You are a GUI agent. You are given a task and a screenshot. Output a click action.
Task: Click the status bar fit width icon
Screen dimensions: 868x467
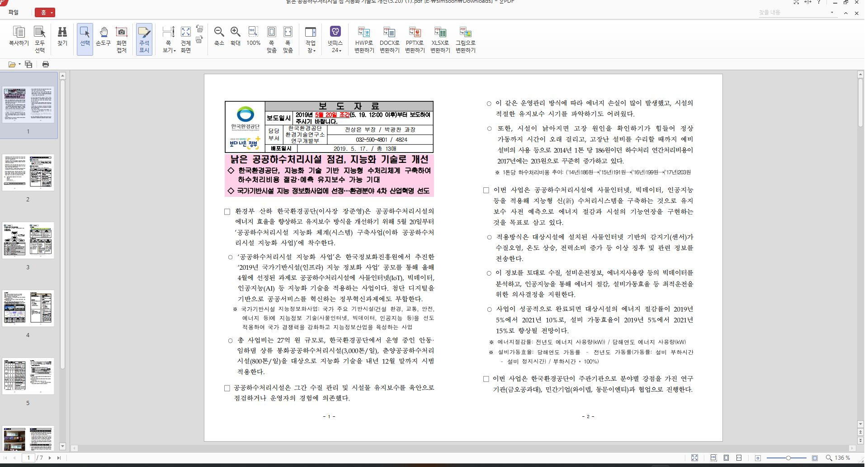pyautogui.click(x=739, y=458)
